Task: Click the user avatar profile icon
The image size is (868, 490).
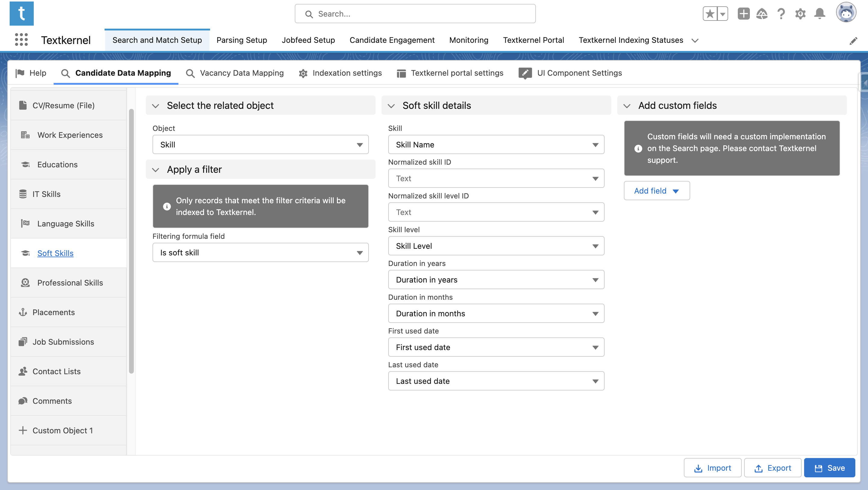Action: click(x=846, y=13)
